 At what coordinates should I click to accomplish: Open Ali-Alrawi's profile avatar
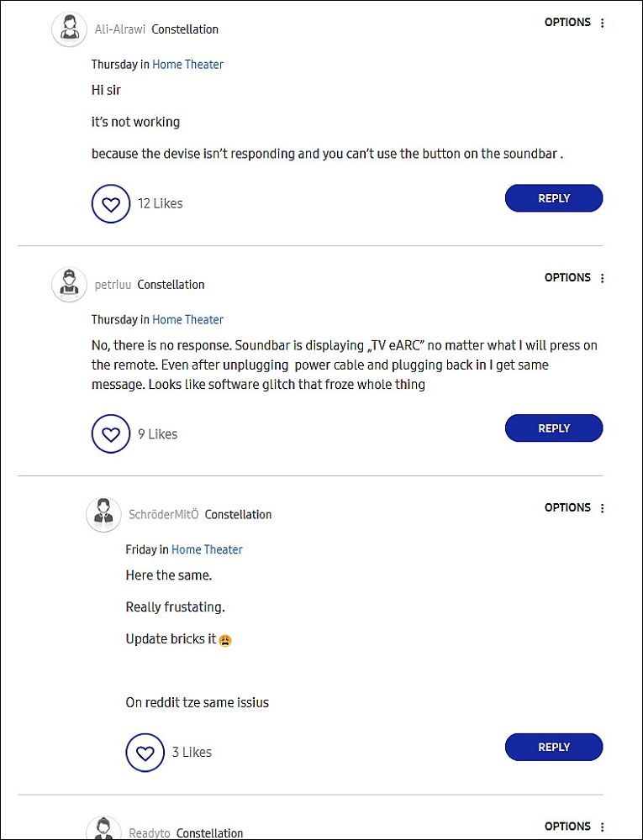pyautogui.click(x=69, y=29)
